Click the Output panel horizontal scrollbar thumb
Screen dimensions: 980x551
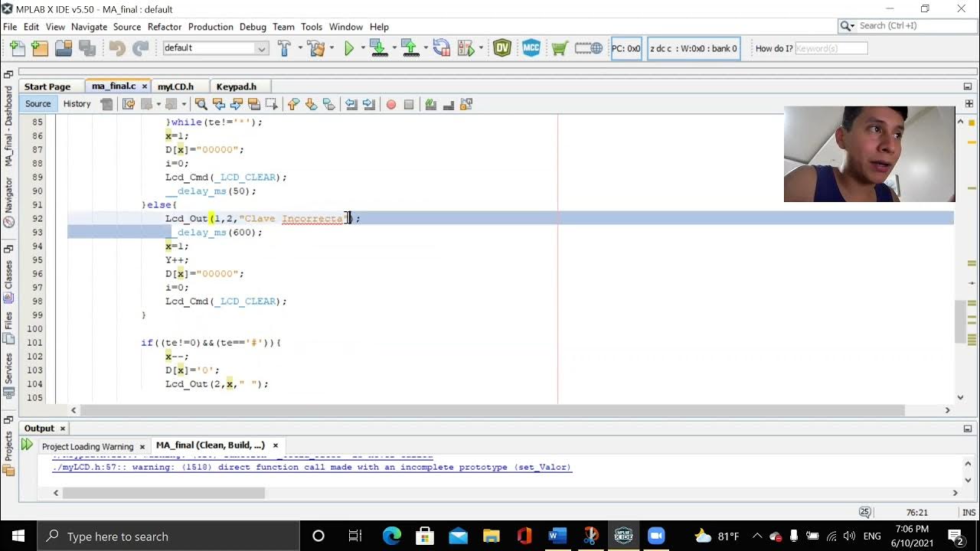pos(164,493)
